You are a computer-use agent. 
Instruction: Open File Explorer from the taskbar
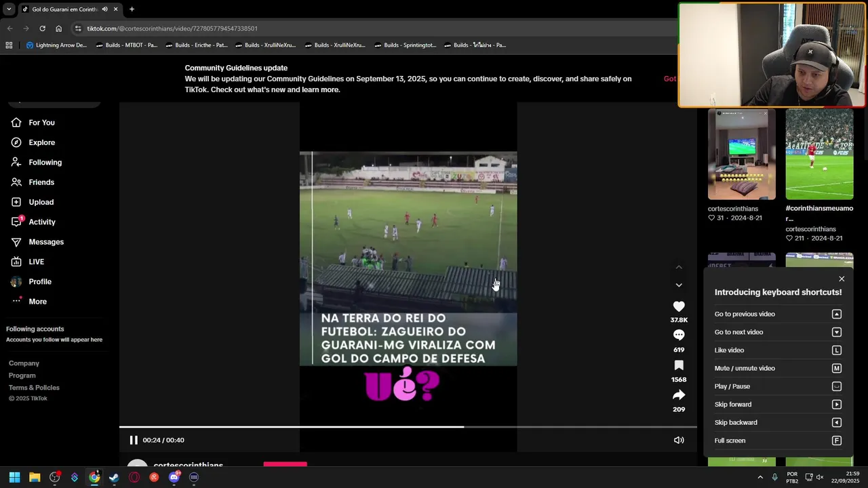35,477
